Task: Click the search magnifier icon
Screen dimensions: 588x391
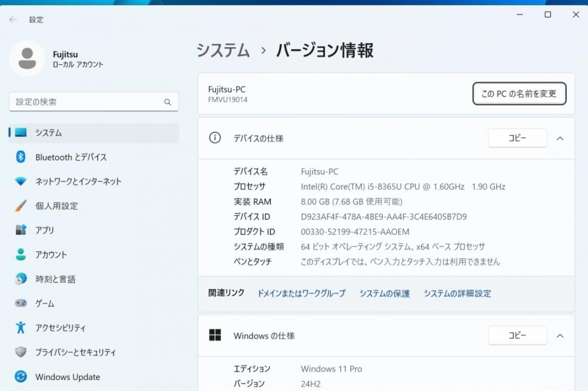Action: pos(168,102)
